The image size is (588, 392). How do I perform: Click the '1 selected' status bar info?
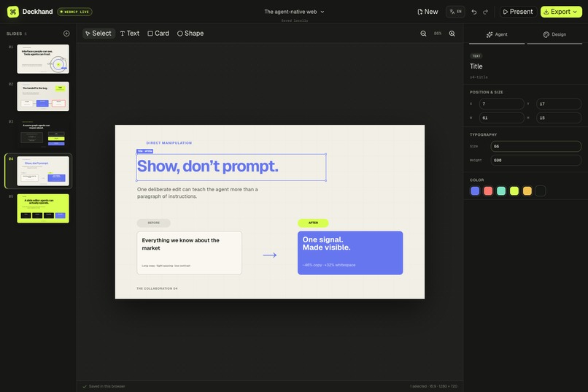click(433, 386)
